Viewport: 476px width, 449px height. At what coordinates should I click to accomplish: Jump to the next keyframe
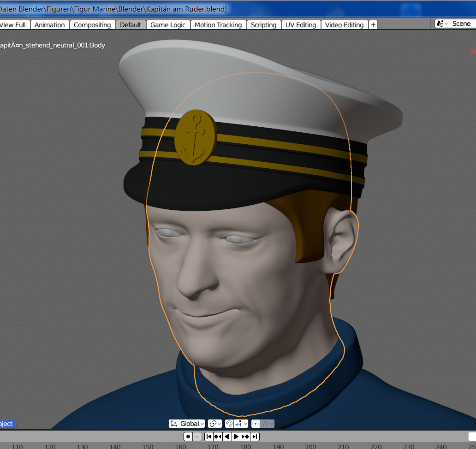pos(245,437)
